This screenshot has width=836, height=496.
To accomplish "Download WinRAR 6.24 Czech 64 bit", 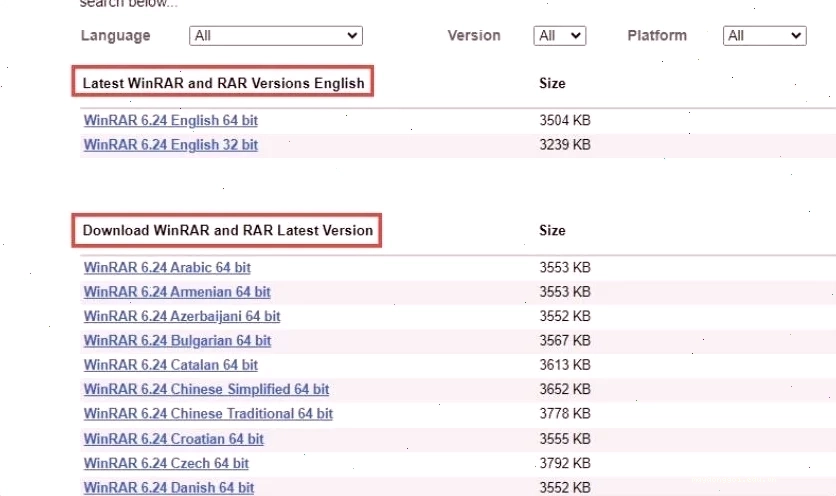I will tap(166, 463).
